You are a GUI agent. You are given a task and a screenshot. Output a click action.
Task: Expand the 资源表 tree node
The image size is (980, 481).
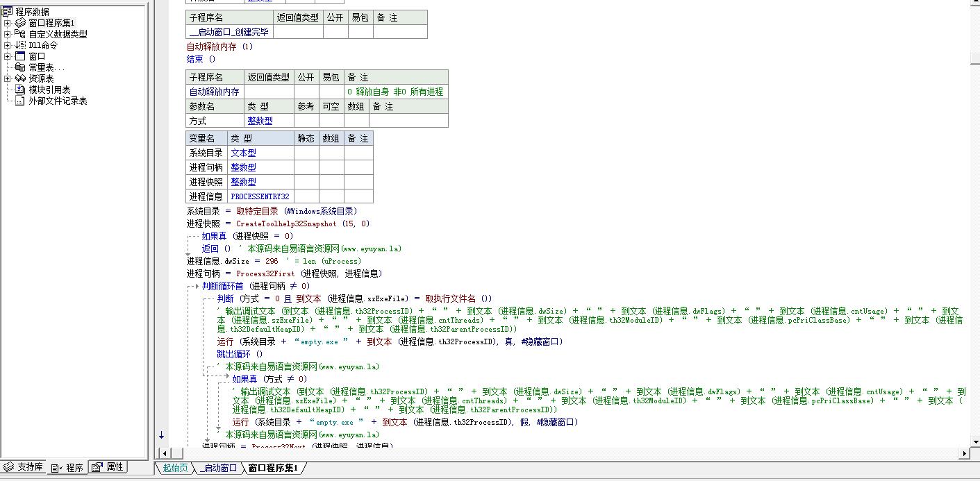coord(8,78)
